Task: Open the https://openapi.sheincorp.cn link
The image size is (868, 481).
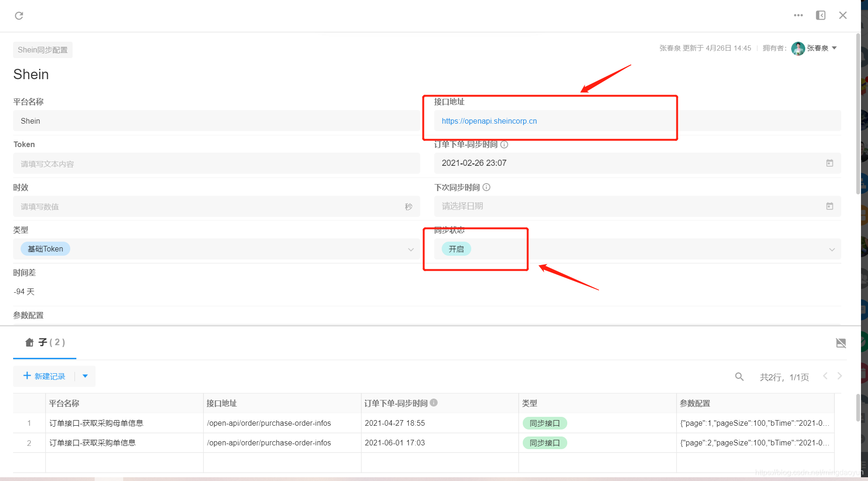Action: tap(489, 121)
